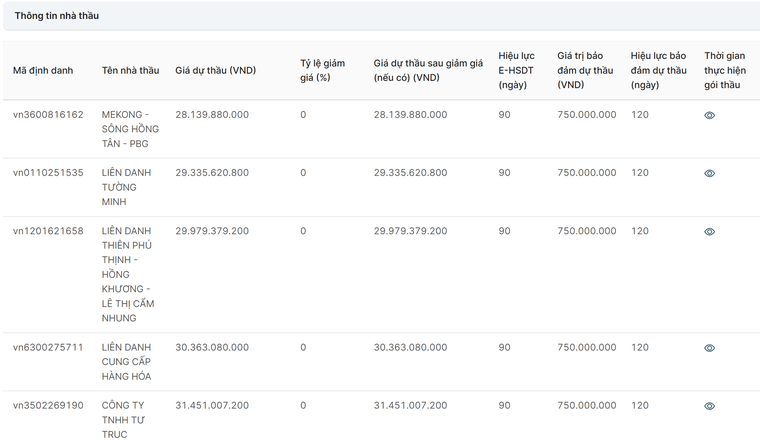
Task: Open contractor ID vn6300275711
Action: click(x=48, y=348)
